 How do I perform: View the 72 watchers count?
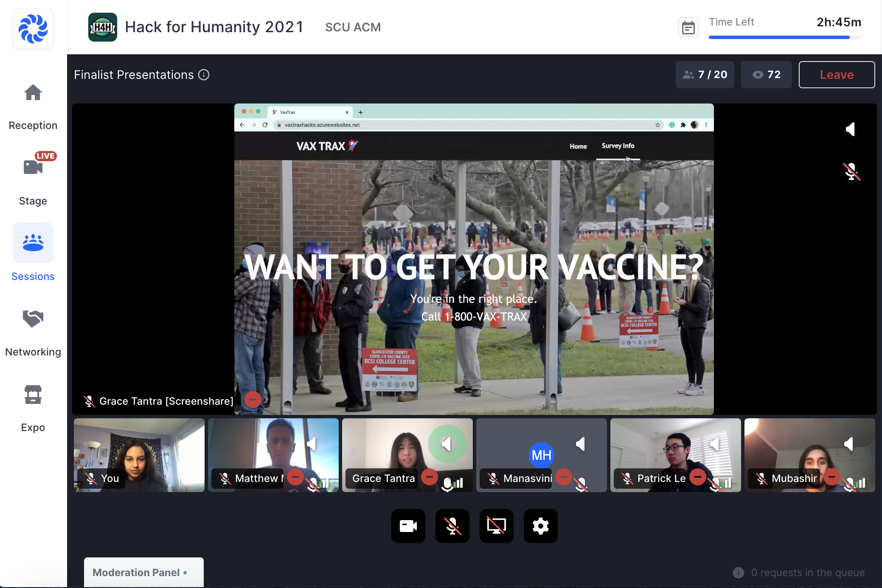[x=766, y=75]
